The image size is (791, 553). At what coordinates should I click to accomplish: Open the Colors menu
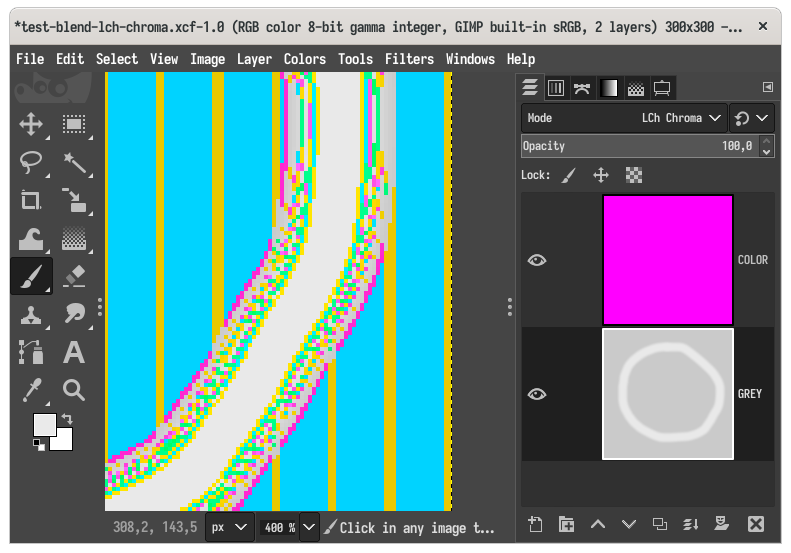[305, 59]
